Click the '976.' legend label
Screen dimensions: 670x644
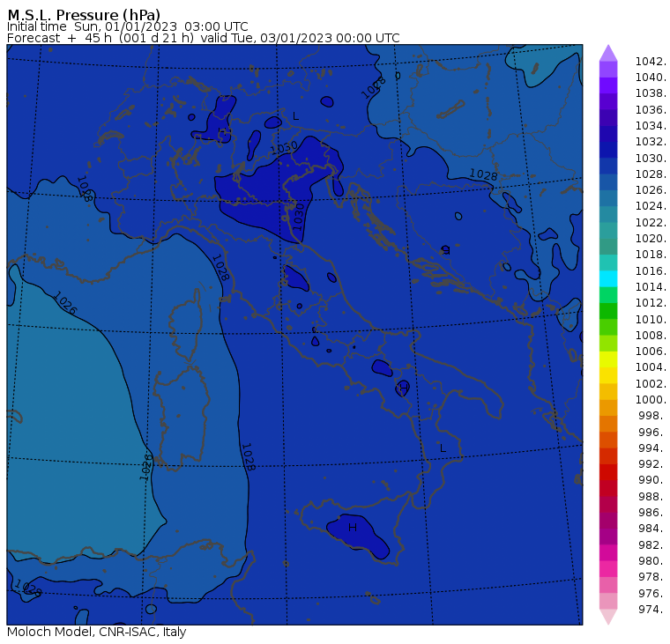(x=652, y=593)
